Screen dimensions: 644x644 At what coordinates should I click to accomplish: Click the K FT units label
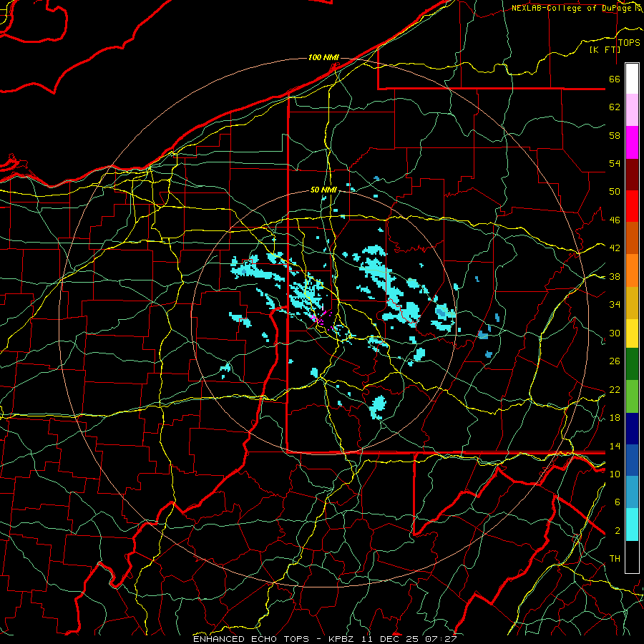[605, 49]
